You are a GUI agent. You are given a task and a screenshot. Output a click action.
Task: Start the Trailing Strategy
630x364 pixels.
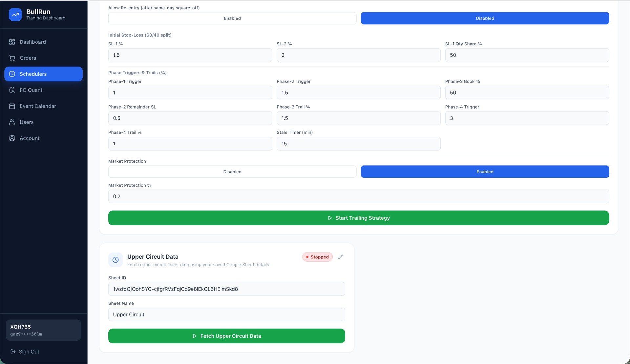pos(359,218)
